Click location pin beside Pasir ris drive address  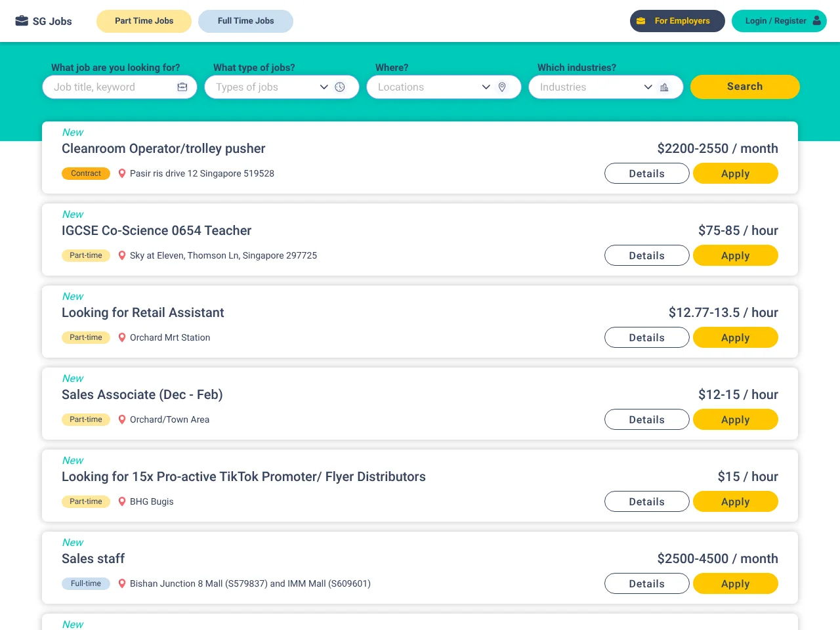coord(121,173)
